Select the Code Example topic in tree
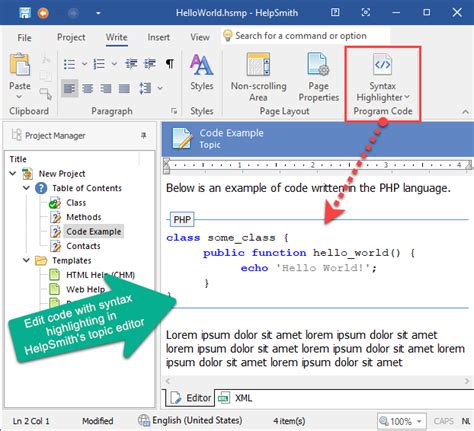The width and height of the screenshot is (474, 431). [94, 231]
